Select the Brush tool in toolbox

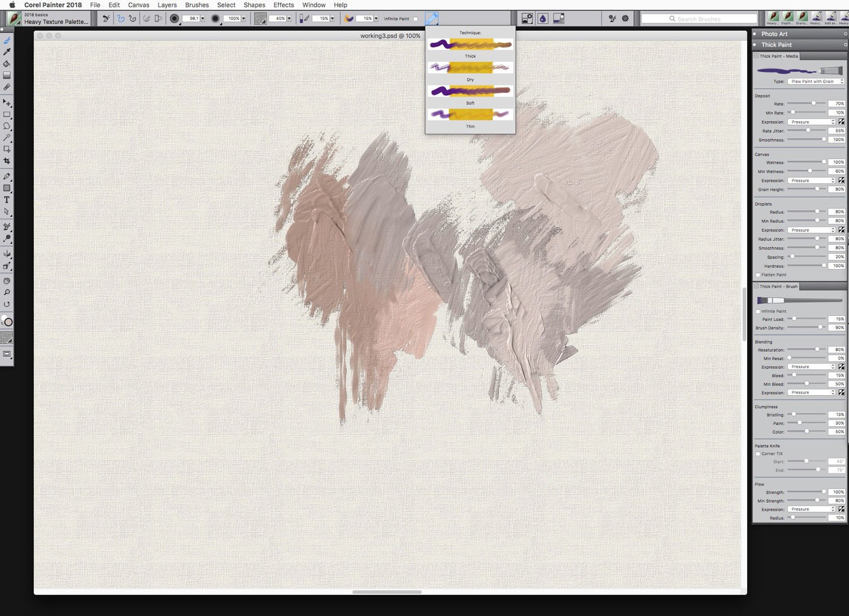tap(7, 40)
